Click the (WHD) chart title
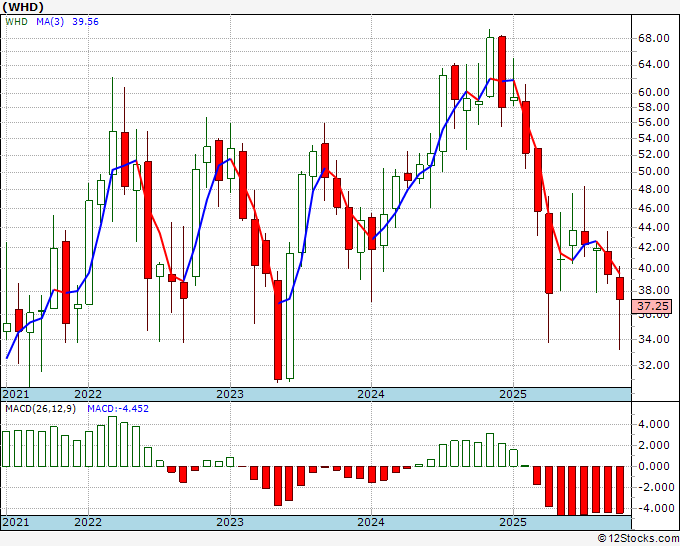 23,7
